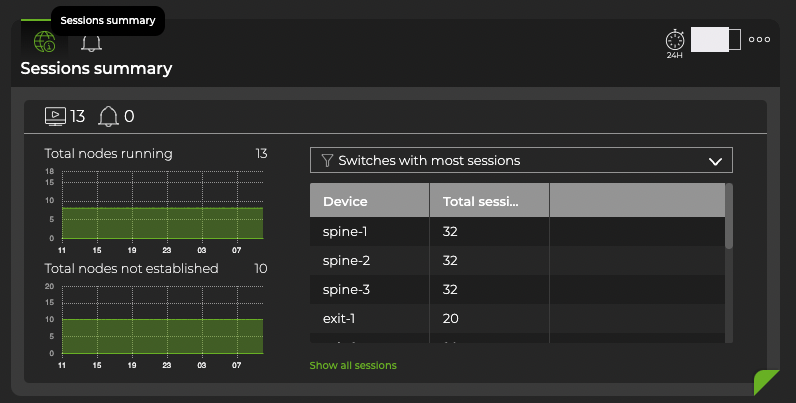
Task: Click the dropdown chevron arrow
Action: (x=715, y=161)
